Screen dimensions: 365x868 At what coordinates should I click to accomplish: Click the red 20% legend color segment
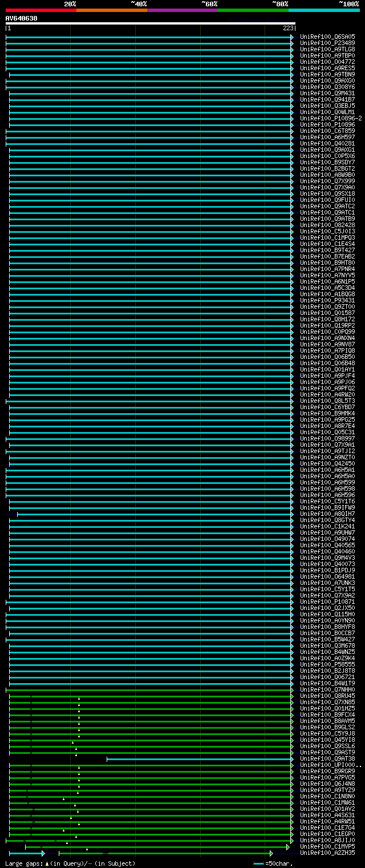click(x=41, y=10)
